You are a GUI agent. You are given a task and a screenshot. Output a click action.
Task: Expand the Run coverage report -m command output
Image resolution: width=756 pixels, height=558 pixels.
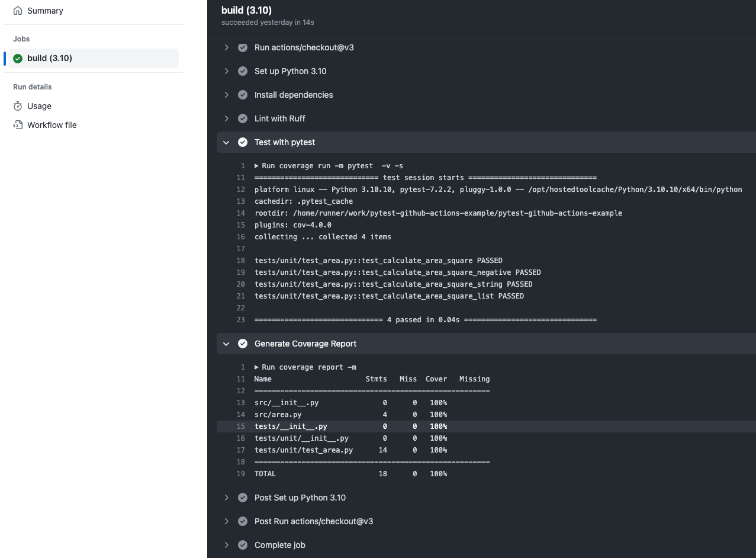256,367
